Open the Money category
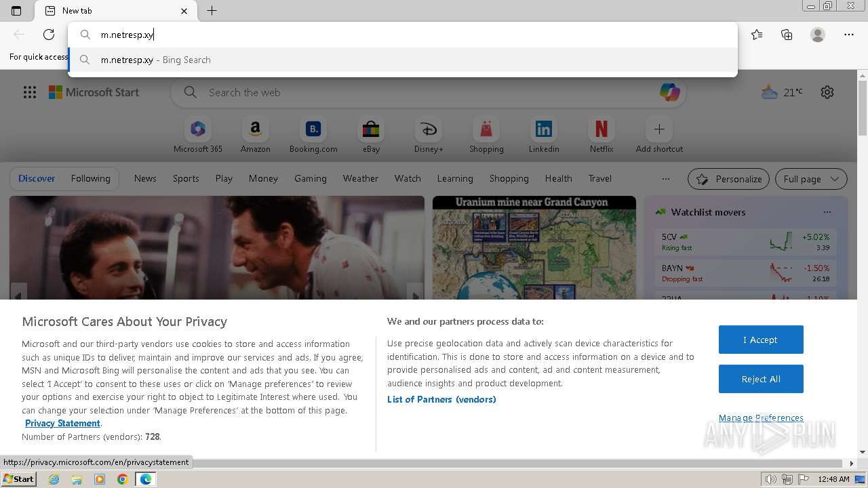 [x=263, y=178]
